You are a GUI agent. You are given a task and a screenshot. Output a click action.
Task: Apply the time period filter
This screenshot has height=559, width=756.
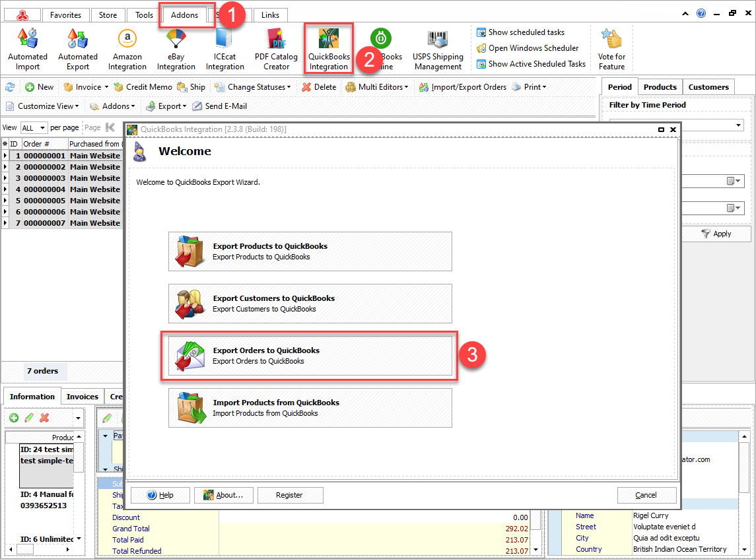pyautogui.click(x=716, y=234)
